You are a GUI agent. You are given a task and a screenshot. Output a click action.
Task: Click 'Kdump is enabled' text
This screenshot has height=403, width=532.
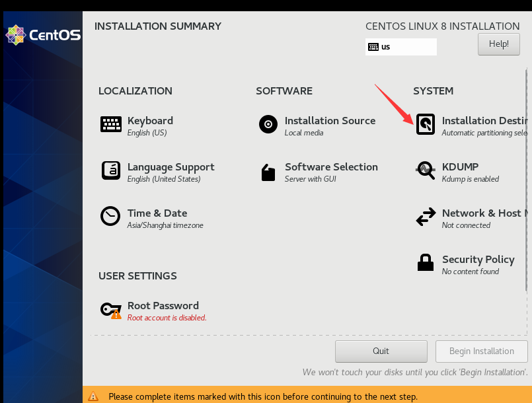[471, 179]
